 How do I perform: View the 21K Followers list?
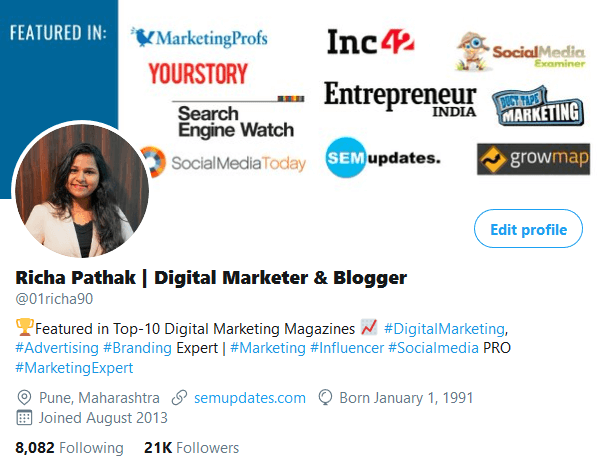(192, 448)
